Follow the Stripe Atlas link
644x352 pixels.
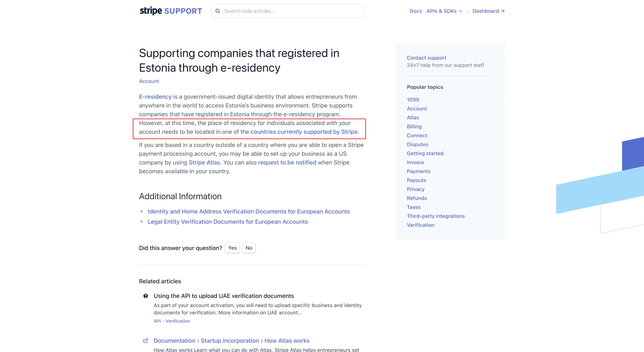(x=204, y=162)
